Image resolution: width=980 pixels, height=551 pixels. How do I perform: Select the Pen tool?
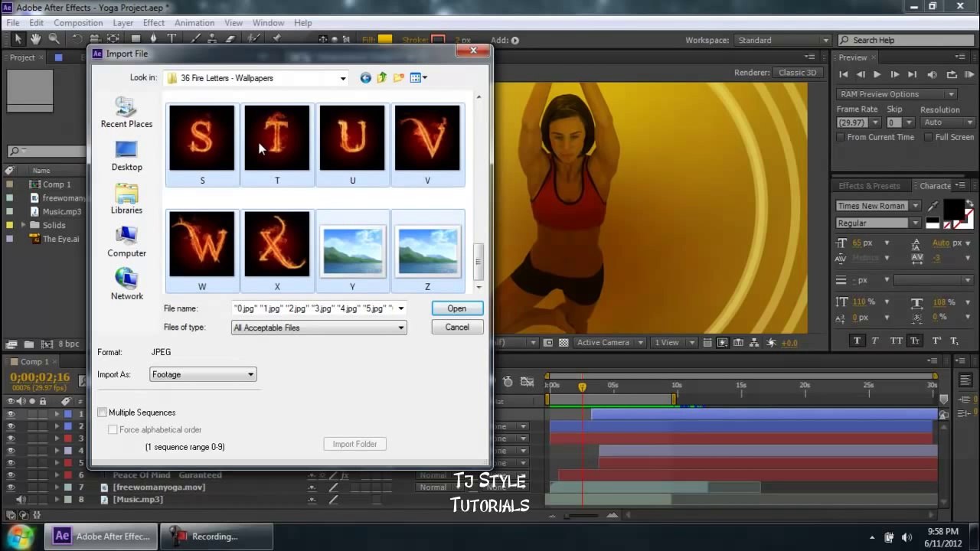click(153, 39)
